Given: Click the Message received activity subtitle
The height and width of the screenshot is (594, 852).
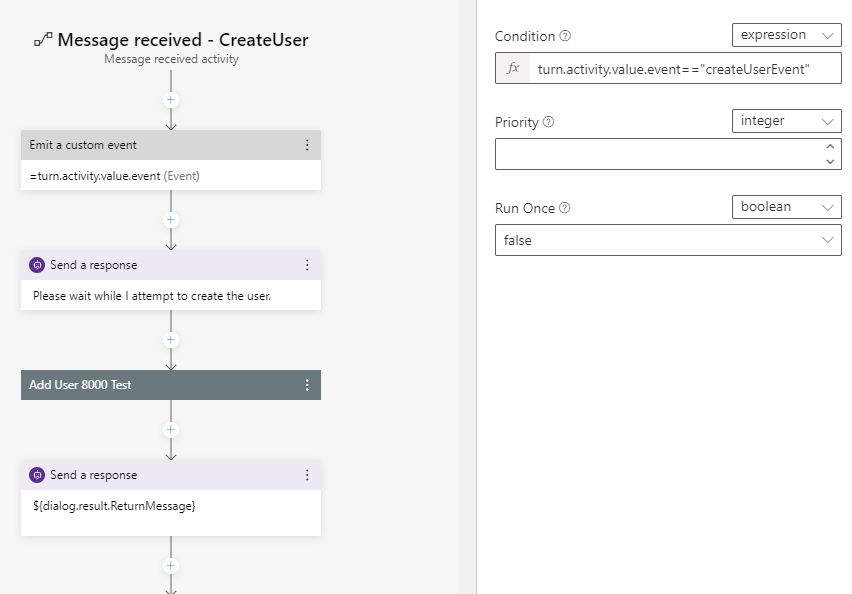Looking at the screenshot, I should coord(171,59).
